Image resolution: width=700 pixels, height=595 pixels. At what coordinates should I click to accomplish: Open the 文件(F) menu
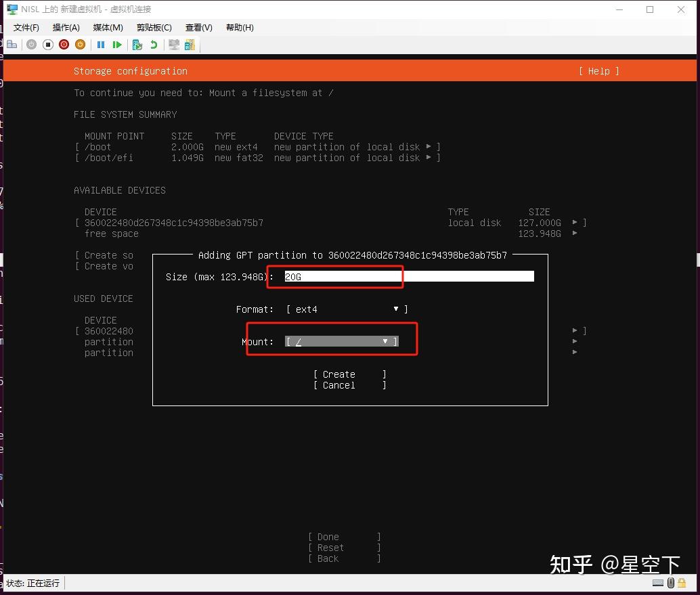pyautogui.click(x=26, y=28)
